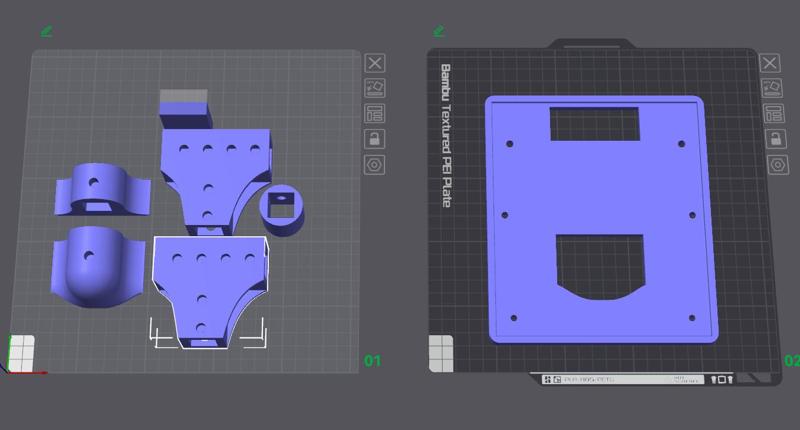Select the ring-shaped part on plate 01
800x430 pixels.
[x=282, y=210]
